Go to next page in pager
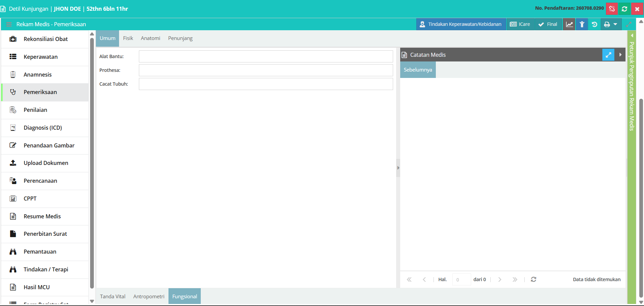The height and width of the screenshot is (306, 644). (500, 279)
